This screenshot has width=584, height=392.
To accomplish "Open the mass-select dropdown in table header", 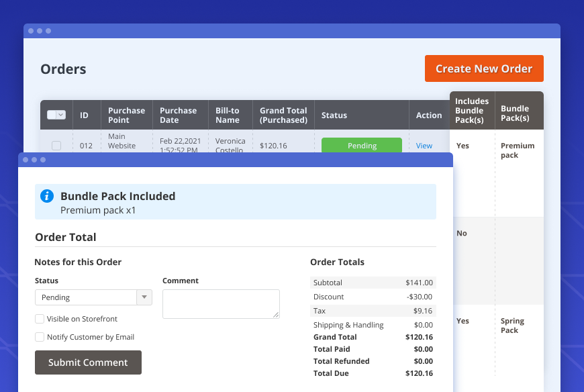I will pos(60,115).
